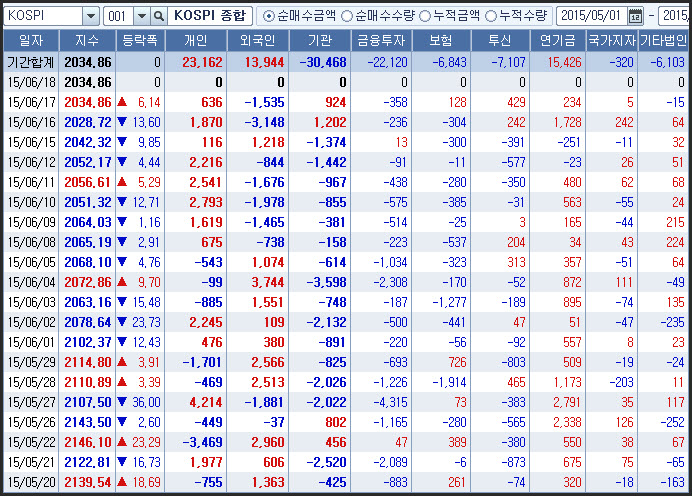Click the up arrow in the 15/05/22 row
This screenshot has width=692, height=496.
[x=122, y=442]
